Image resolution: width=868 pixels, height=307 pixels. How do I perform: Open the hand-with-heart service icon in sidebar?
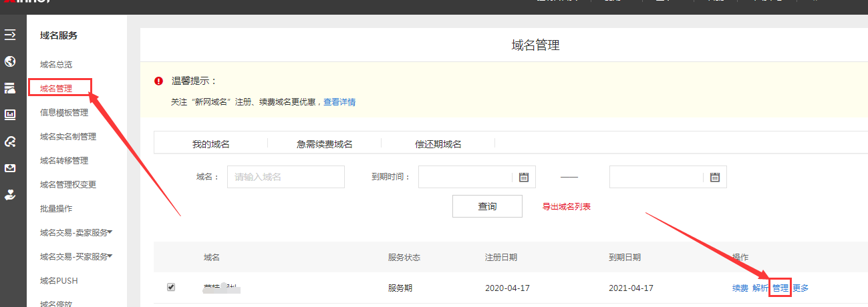(x=10, y=194)
